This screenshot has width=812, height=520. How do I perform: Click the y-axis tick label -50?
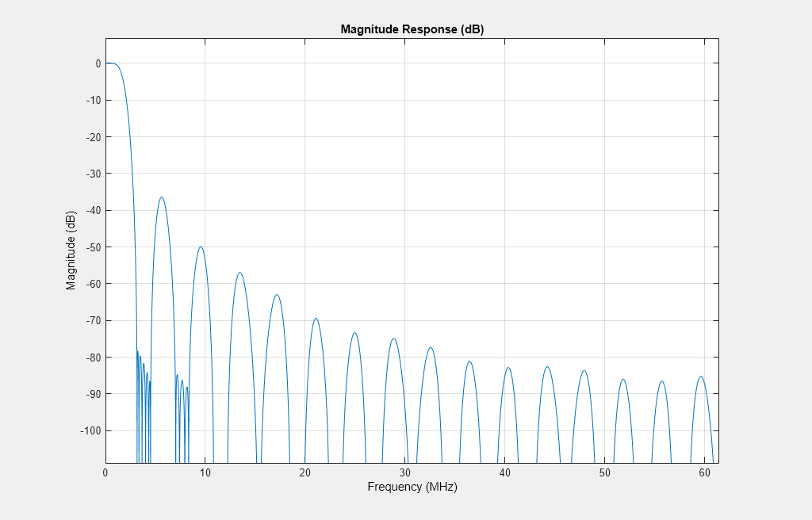[94, 247]
